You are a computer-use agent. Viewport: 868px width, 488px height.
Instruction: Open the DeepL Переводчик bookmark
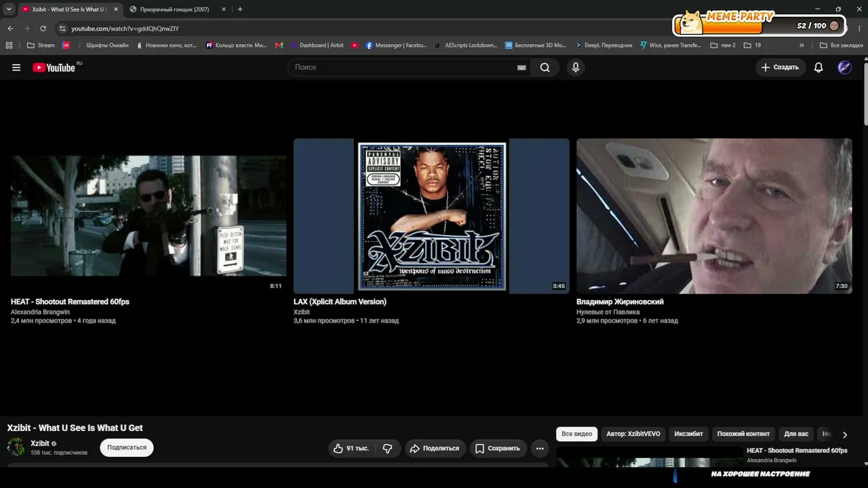coord(604,45)
